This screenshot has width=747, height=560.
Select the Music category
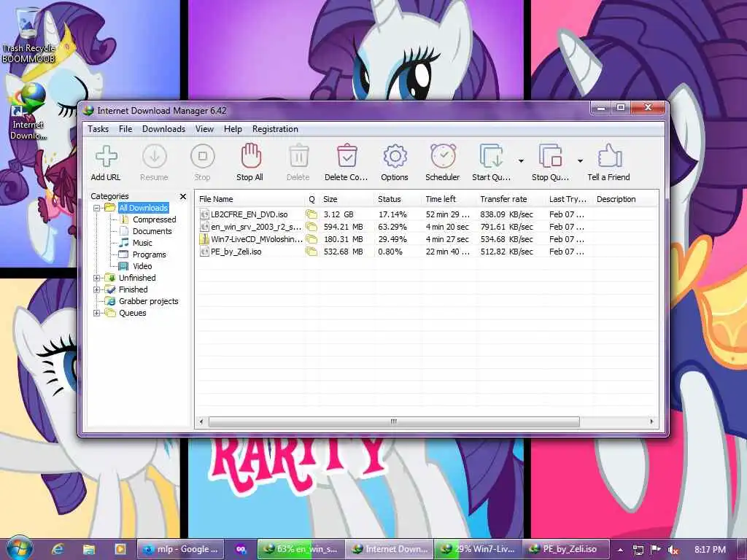(x=142, y=243)
